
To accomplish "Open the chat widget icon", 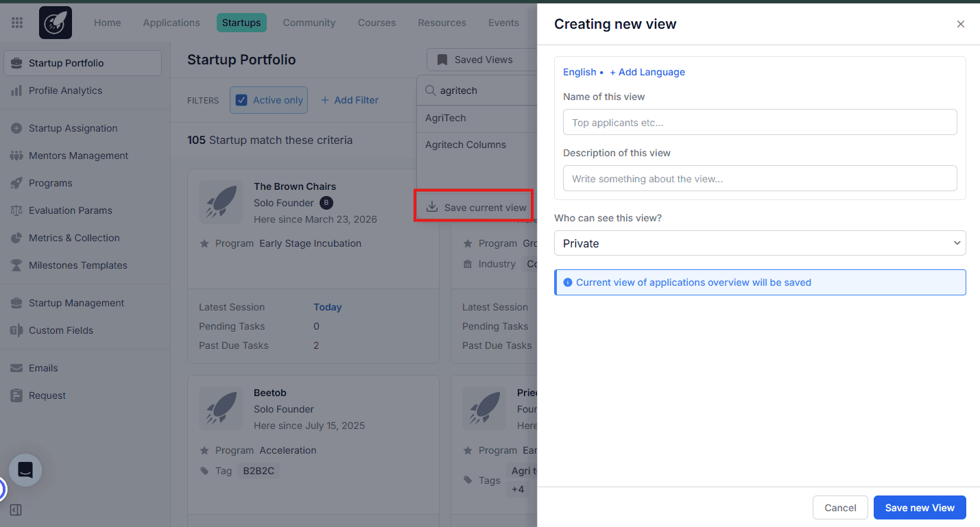I will [x=25, y=470].
